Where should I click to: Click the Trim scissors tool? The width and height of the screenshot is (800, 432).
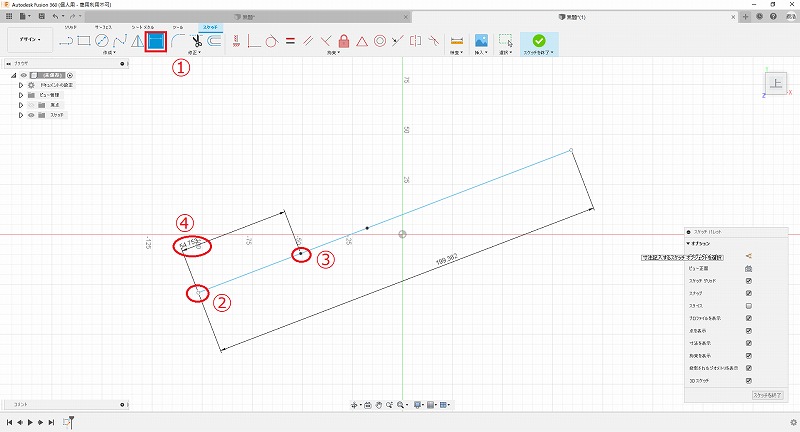click(197, 41)
